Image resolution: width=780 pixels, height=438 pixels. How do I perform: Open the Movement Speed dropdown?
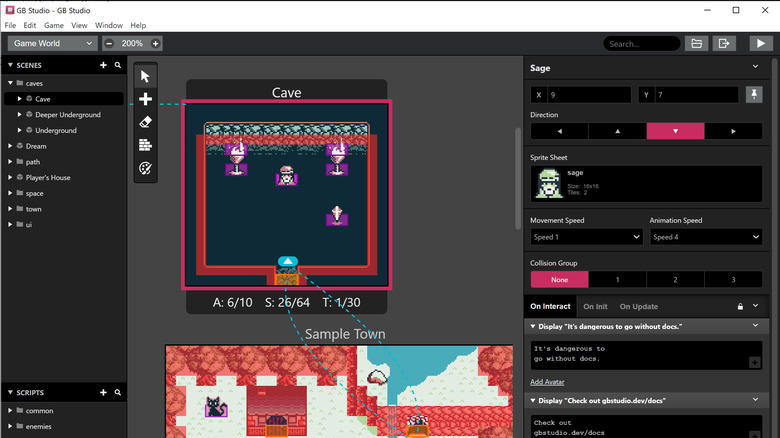tap(586, 237)
